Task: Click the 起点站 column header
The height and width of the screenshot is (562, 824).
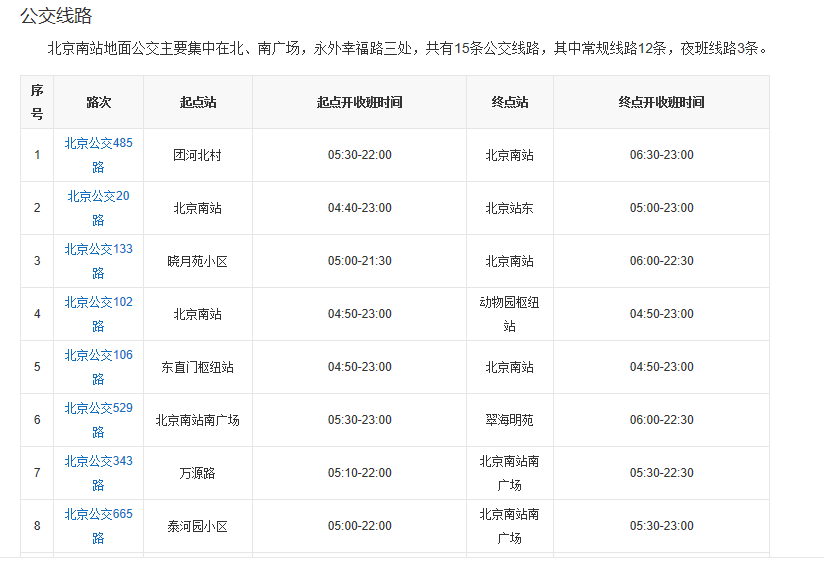Action: 198,102
